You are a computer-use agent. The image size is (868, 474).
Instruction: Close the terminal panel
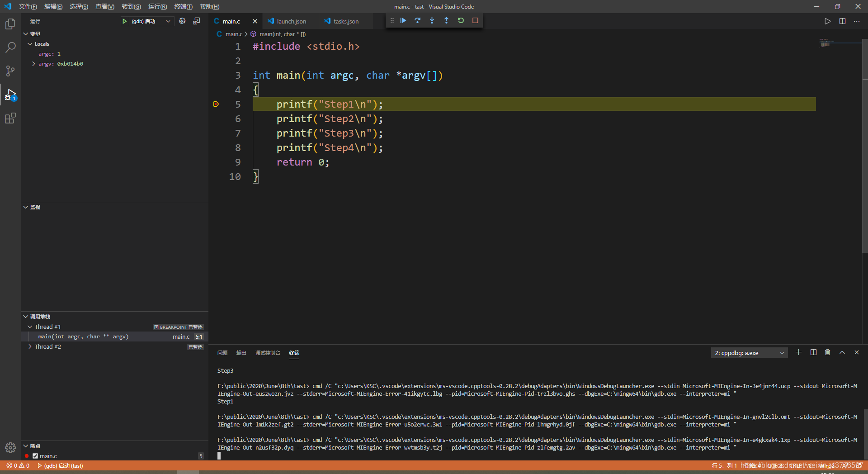tap(856, 352)
